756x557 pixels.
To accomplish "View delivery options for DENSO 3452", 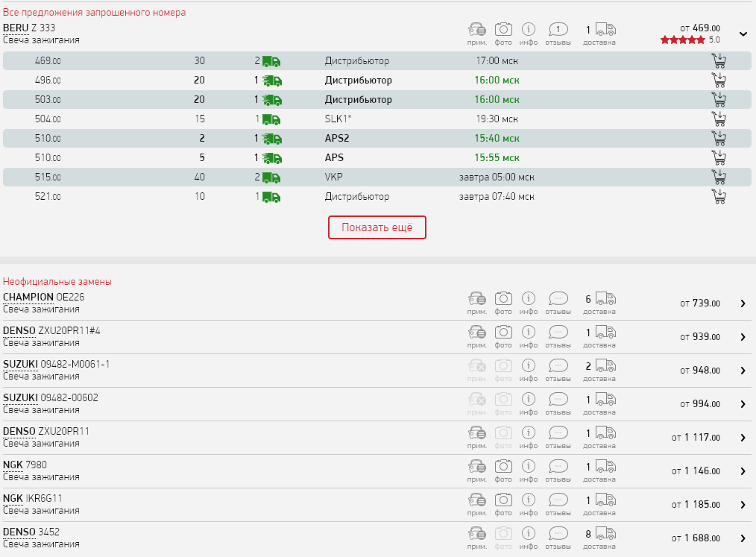I will coord(599,538).
